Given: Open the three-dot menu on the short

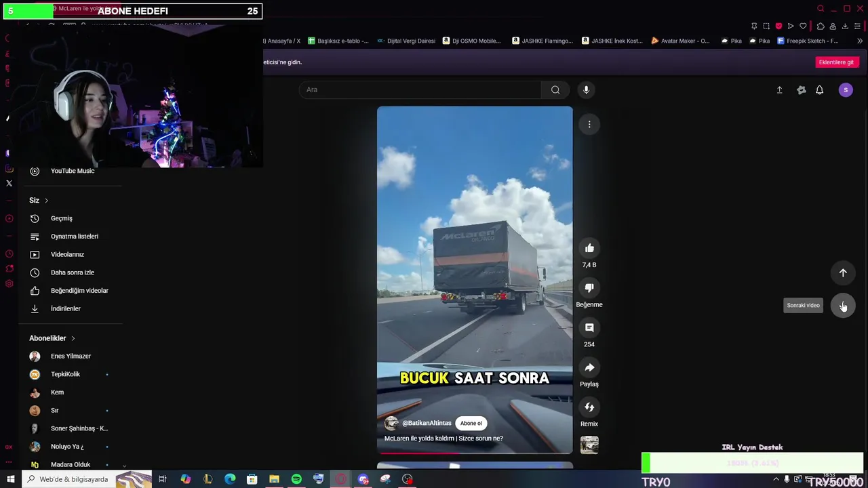Looking at the screenshot, I should (x=589, y=124).
